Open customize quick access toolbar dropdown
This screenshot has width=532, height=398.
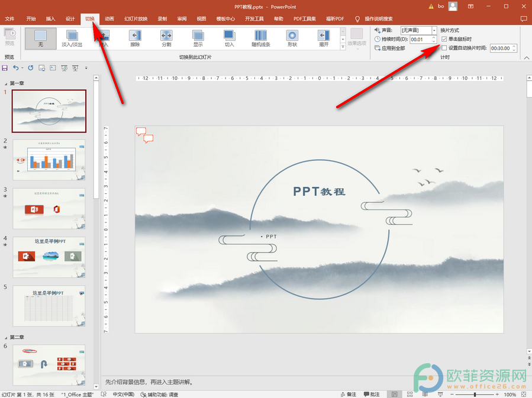coord(86,68)
